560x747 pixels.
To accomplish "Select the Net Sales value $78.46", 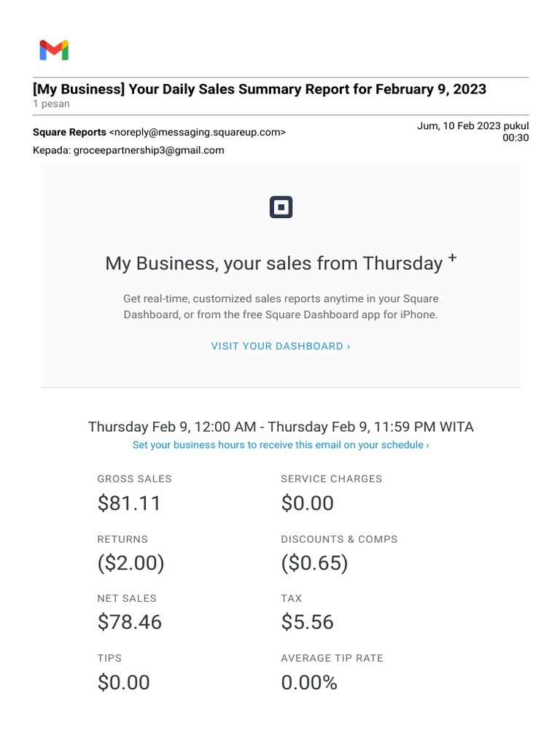I will 130,622.
